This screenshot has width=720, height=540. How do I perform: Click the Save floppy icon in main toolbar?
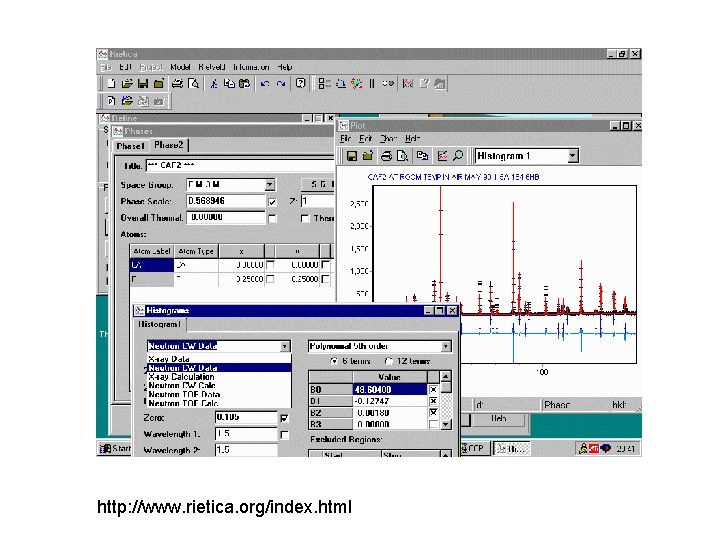tap(143, 84)
